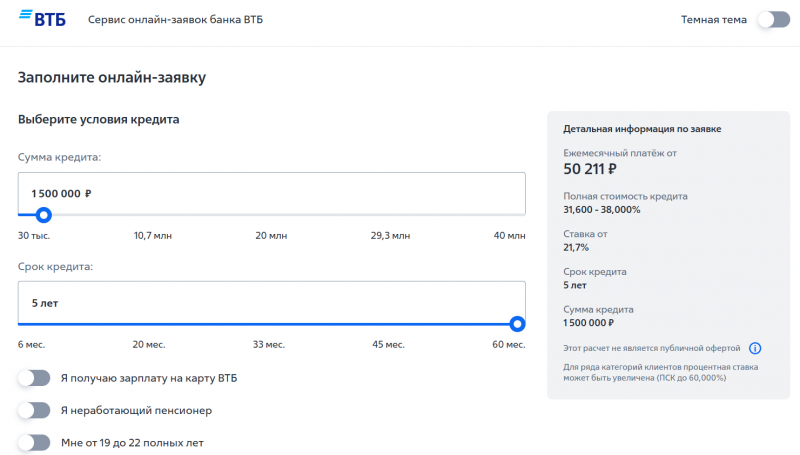Select the 30 тыс. minimum amount label
800x455 pixels.
[x=34, y=236]
